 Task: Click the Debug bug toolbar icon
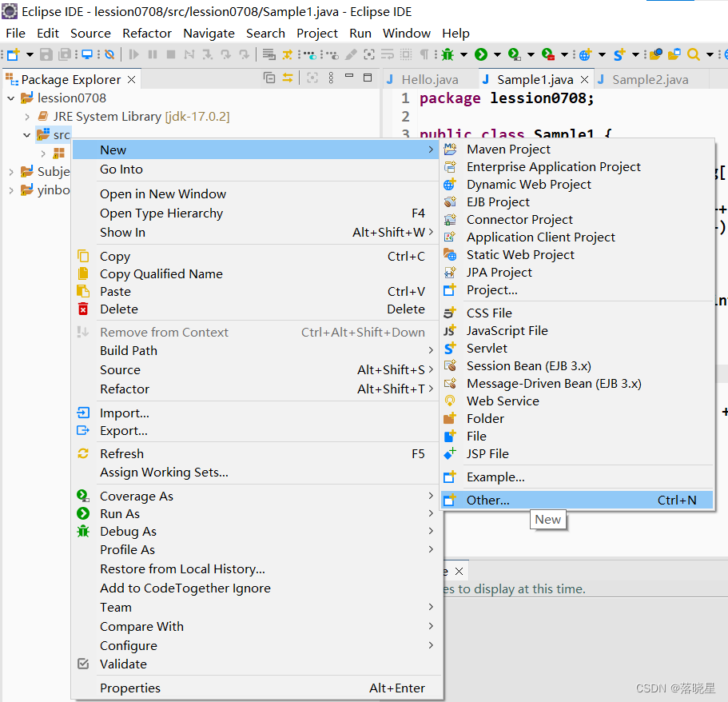[x=448, y=54]
